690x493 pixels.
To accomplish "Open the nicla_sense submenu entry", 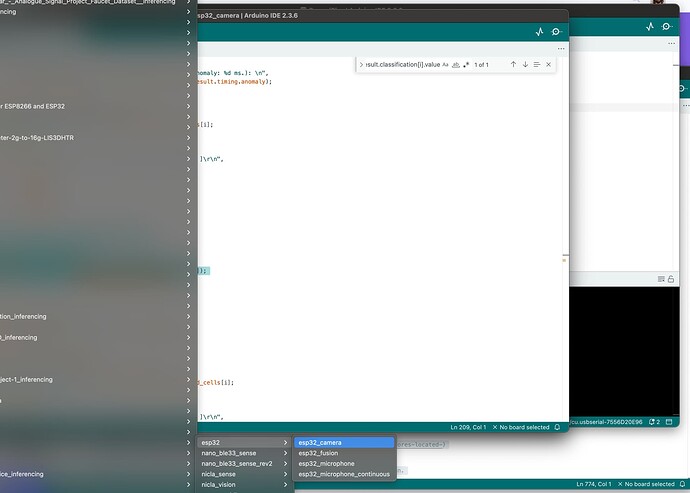I will click(245, 474).
